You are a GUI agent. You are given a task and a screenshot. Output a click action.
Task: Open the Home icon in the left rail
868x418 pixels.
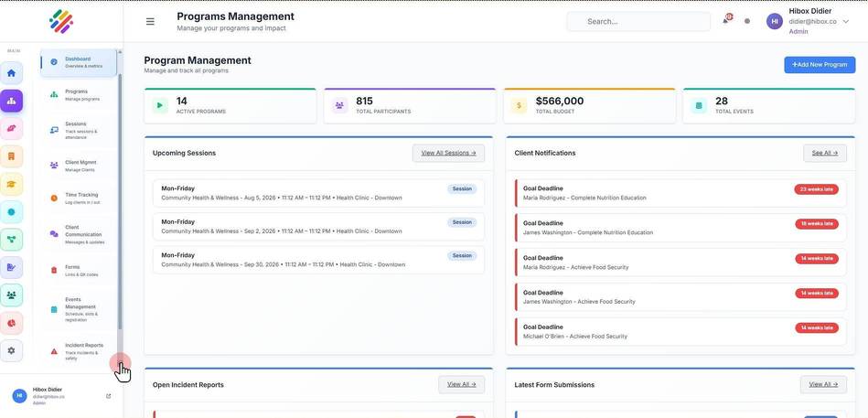[12, 73]
